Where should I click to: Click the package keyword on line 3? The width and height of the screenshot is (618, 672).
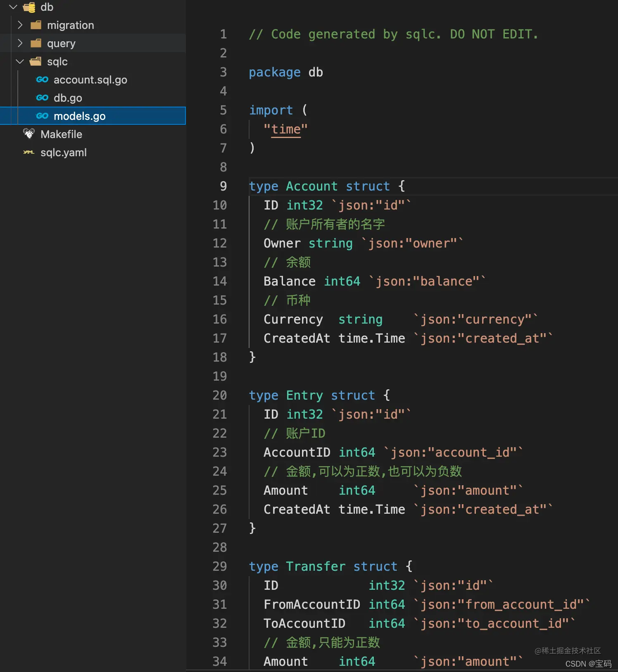tap(275, 72)
